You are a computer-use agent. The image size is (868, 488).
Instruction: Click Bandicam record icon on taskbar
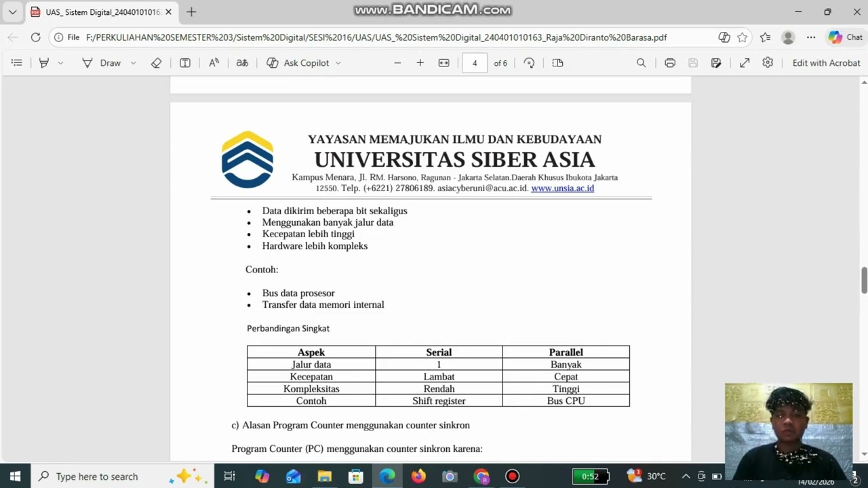[x=513, y=476]
